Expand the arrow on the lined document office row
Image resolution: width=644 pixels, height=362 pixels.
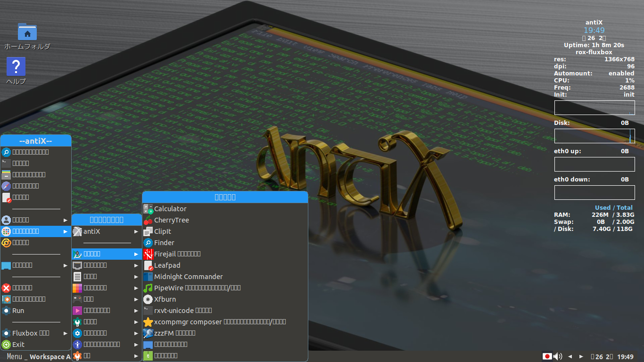[x=136, y=277]
